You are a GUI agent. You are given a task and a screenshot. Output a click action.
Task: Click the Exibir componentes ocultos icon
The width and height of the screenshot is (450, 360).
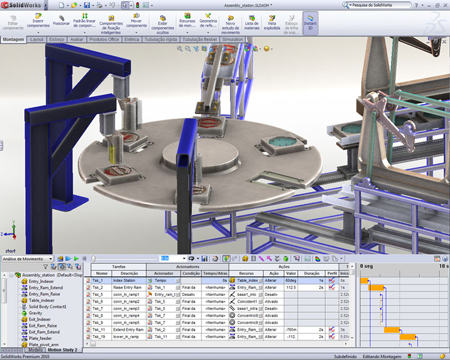163,24
